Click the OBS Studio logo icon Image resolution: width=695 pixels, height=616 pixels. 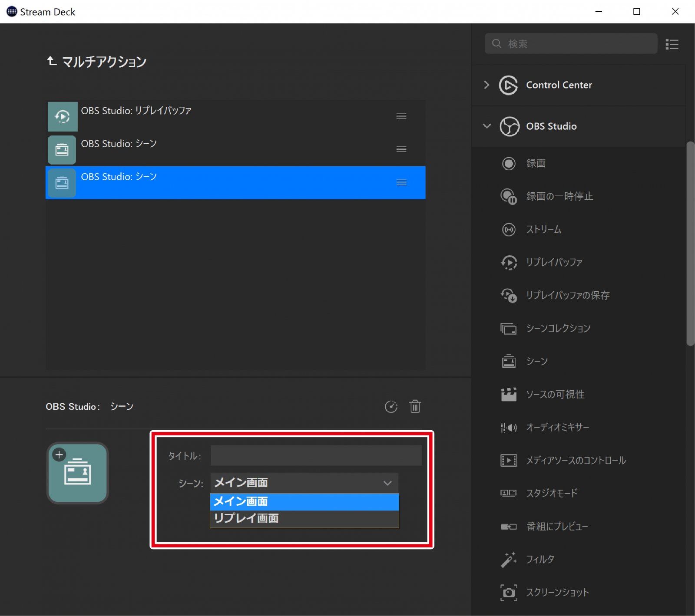pos(509,126)
